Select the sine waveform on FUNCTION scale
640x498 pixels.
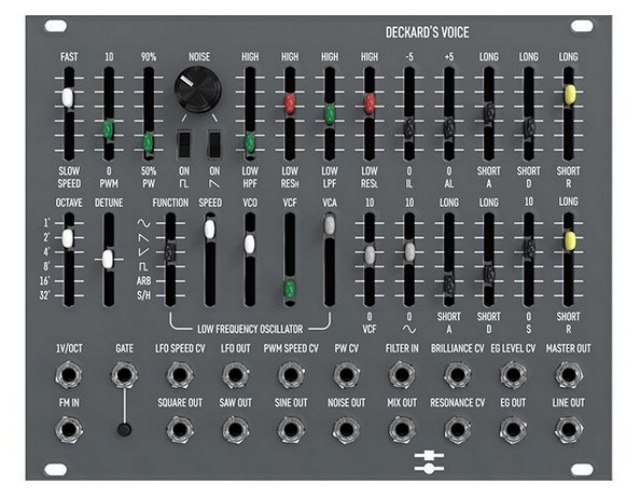[x=144, y=223]
